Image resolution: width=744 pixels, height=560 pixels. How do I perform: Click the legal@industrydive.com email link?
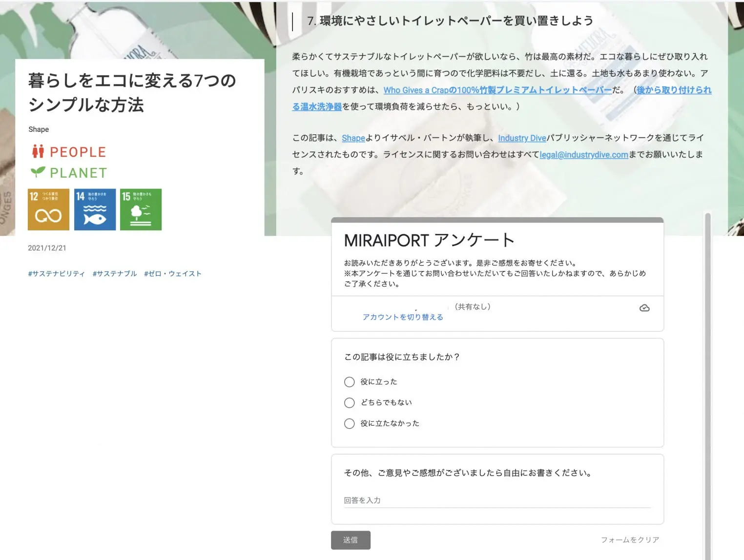[584, 155]
